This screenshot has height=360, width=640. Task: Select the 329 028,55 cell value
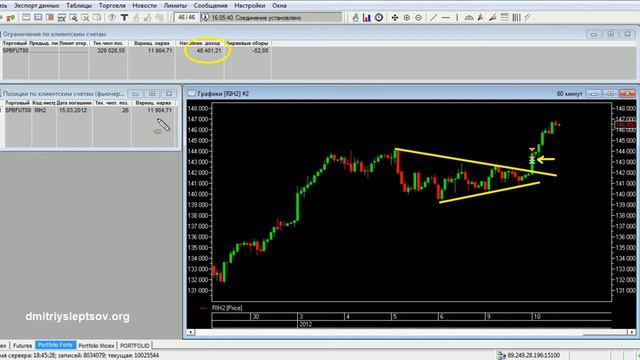(109, 51)
